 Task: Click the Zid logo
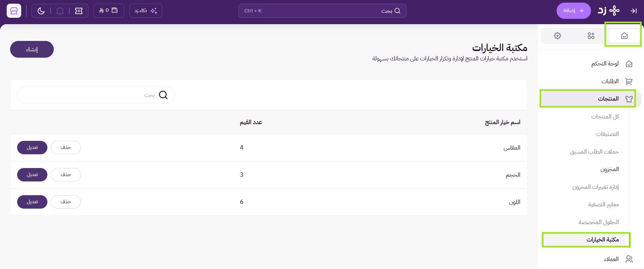tap(608, 11)
